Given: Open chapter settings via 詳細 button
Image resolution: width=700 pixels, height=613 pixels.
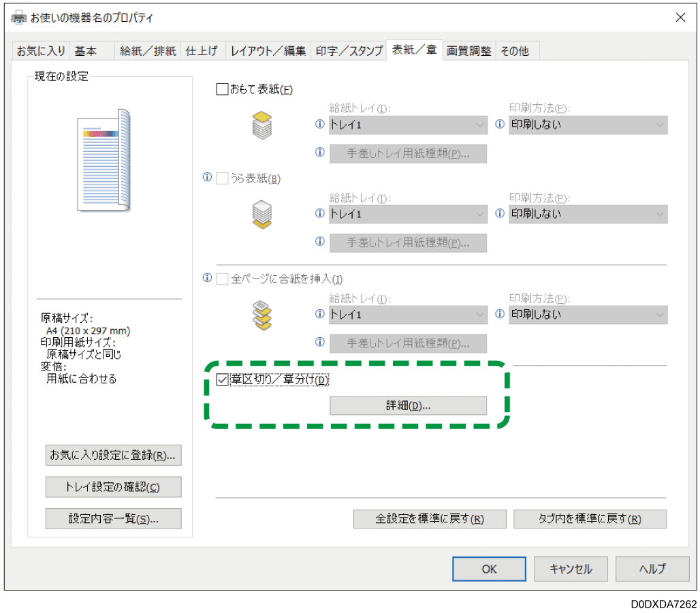Looking at the screenshot, I should point(408,405).
